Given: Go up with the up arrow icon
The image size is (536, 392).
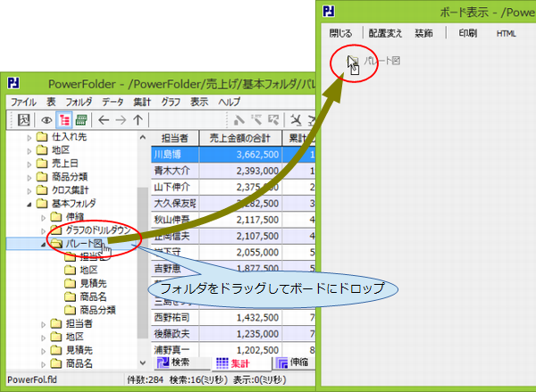Looking at the screenshot, I should click(138, 120).
